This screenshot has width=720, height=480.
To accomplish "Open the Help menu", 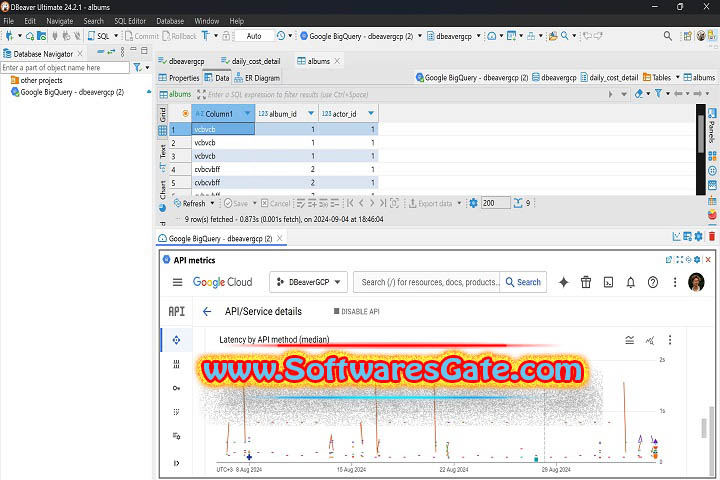I will [x=236, y=21].
